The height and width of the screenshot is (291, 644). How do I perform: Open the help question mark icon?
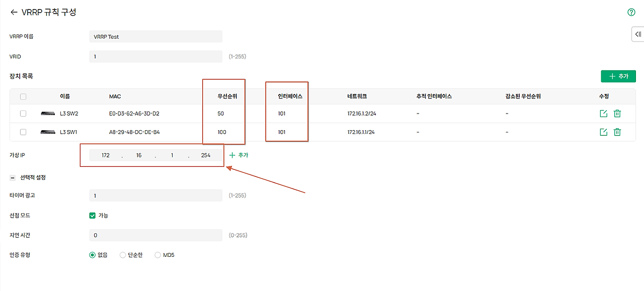(631, 12)
